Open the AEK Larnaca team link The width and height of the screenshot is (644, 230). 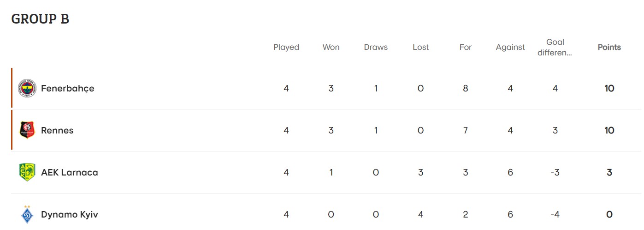(x=69, y=172)
